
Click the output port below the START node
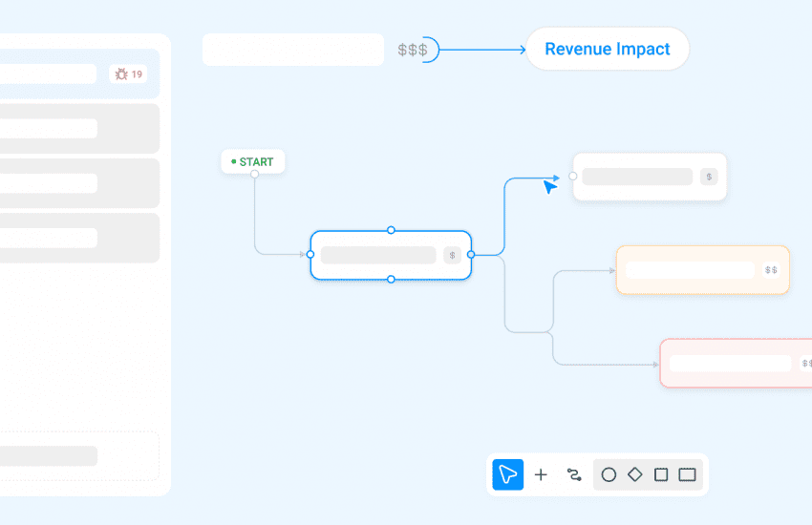(x=254, y=175)
